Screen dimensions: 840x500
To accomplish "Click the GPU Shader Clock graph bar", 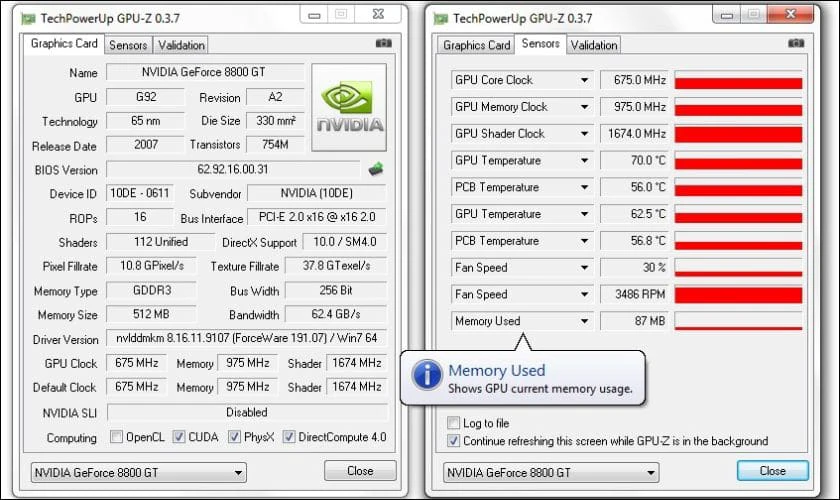I will click(738, 134).
